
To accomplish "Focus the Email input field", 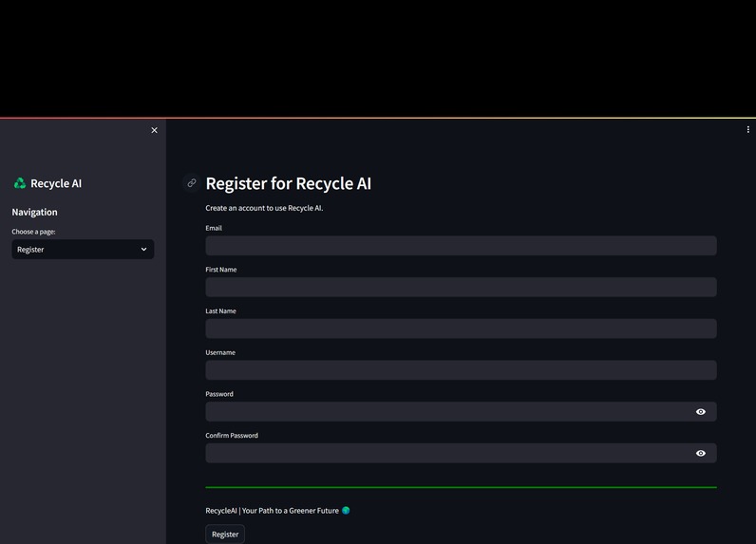I will click(461, 246).
